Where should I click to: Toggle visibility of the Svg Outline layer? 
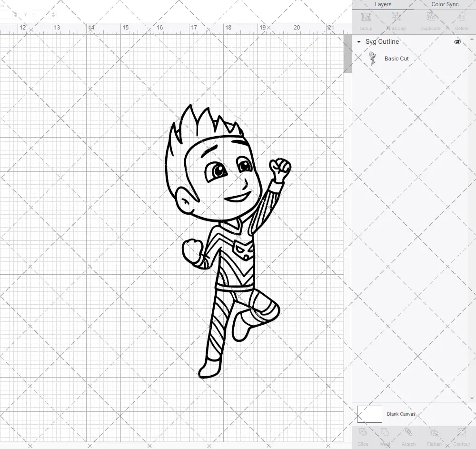(457, 41)
